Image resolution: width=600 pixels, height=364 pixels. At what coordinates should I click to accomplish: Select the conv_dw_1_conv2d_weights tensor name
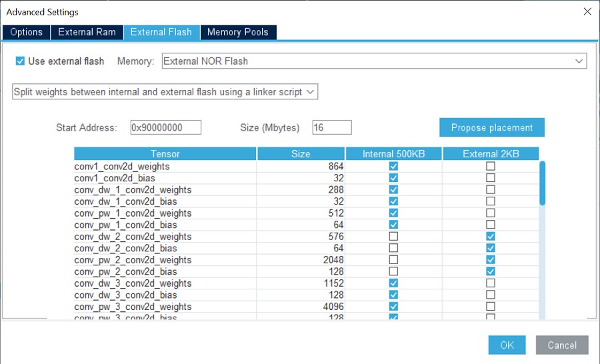(133, 190)
